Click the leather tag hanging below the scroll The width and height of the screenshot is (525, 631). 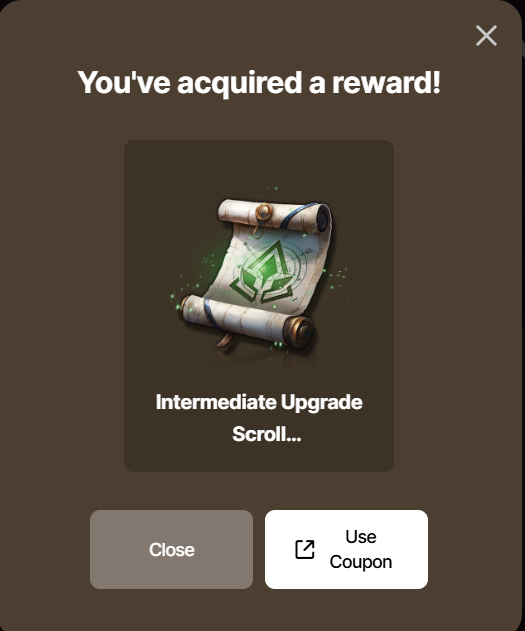tap(224, 339)
